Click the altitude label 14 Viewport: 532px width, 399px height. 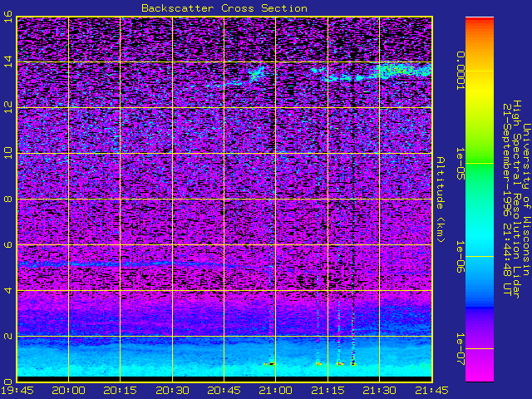pyautogui.click(x=8, y=62)
